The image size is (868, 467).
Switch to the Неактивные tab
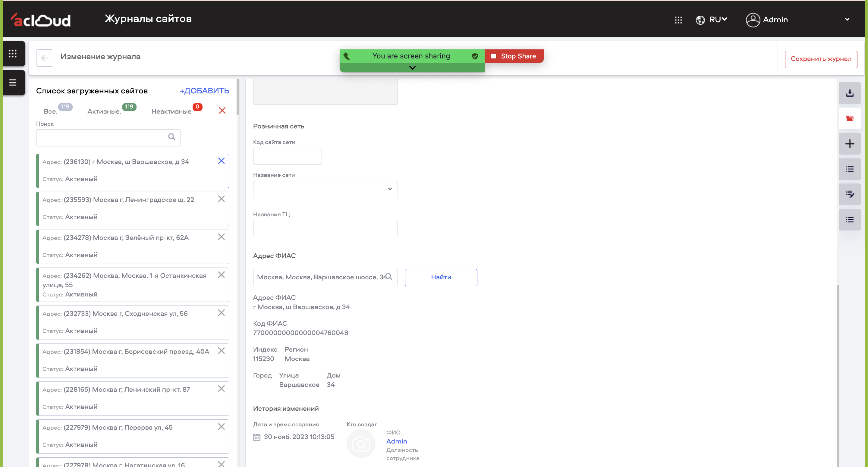coord(171,111)
